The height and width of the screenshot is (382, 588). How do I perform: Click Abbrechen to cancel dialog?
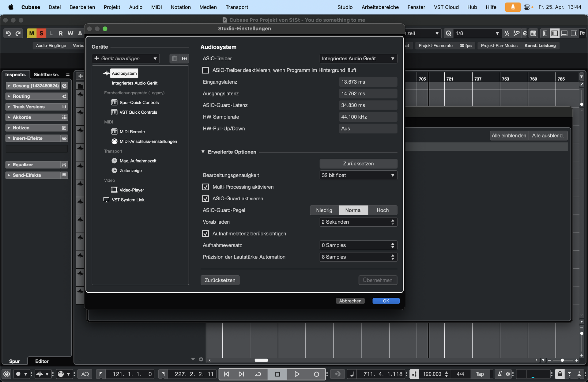click(350, 301)
